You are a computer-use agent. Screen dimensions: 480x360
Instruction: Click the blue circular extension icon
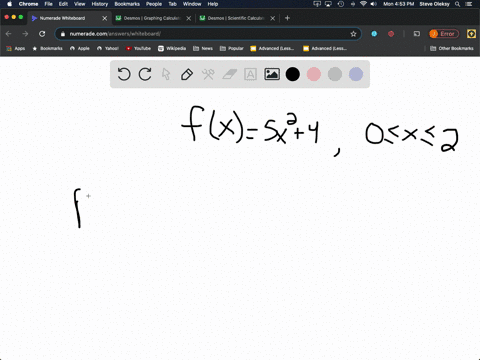point(374,34)
